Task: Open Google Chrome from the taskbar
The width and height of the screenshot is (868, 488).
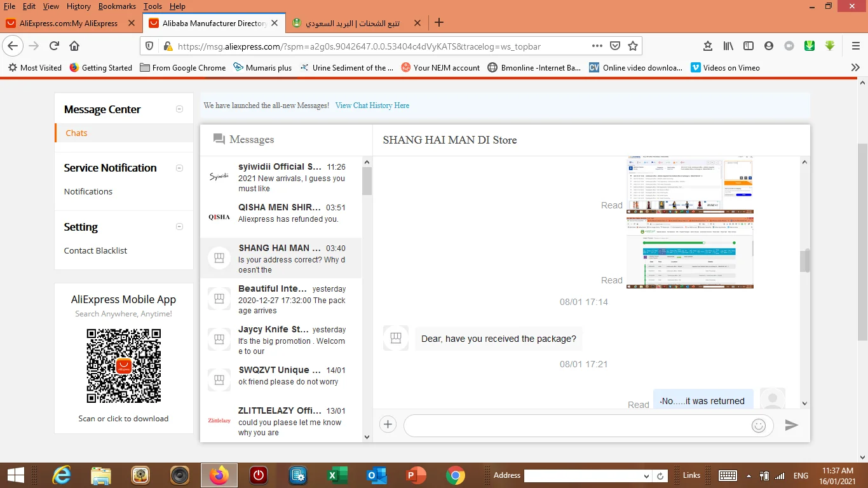Action: click(x=455, y=475)
